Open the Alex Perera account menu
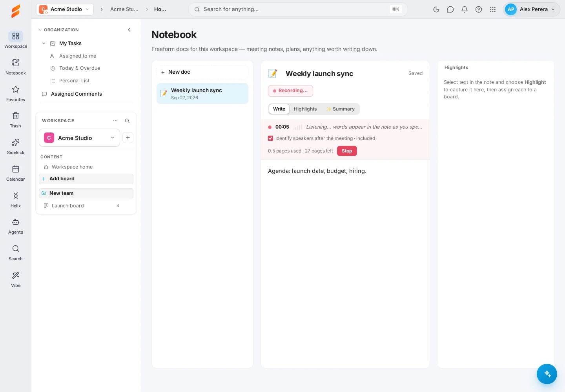 click(532, 9)
